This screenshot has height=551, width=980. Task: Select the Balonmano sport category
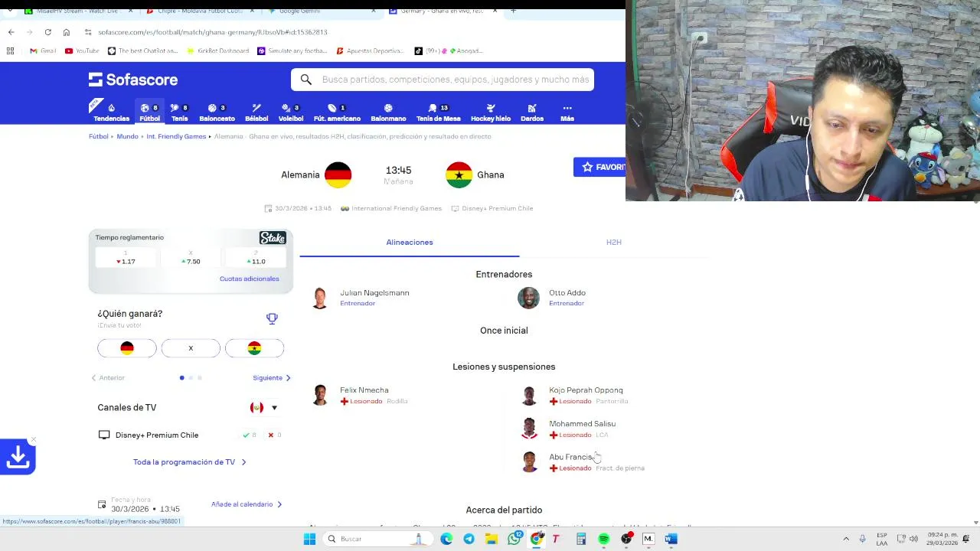[x=388, y=112]
